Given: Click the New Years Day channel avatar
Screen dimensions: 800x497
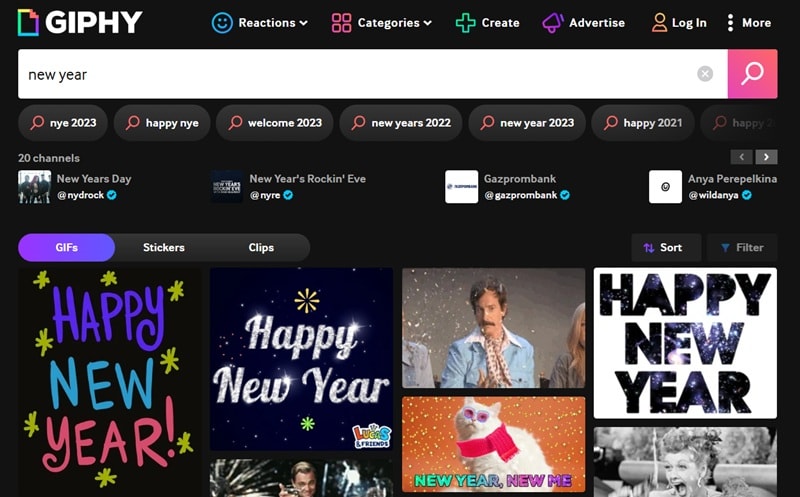Looking at the screenshot, I should 34,187.
